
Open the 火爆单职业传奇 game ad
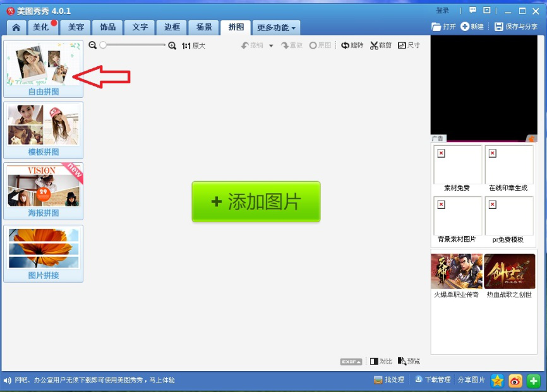pos(457,276)
